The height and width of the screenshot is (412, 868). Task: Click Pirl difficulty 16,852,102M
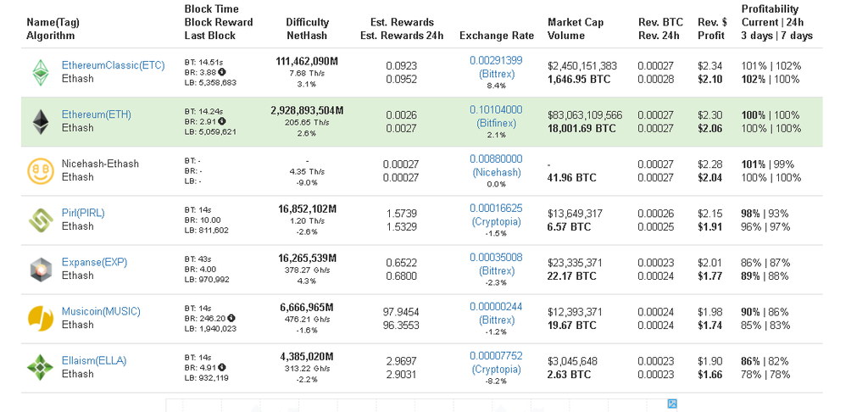307,209
